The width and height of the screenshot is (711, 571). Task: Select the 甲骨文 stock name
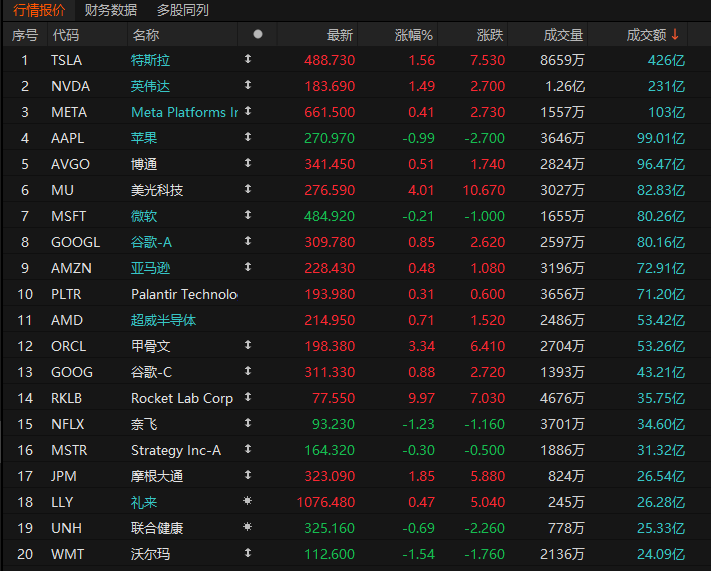pos(150,346)
